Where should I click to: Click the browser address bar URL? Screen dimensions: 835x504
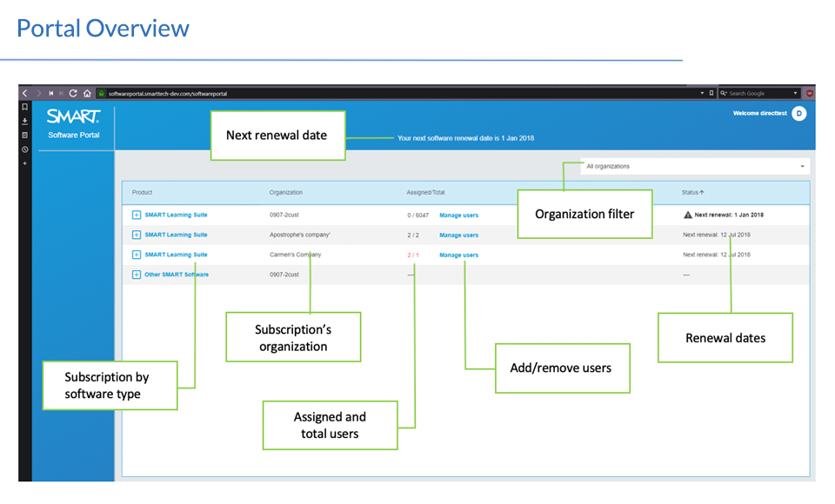pyautogui.click(x=168, y=94)
